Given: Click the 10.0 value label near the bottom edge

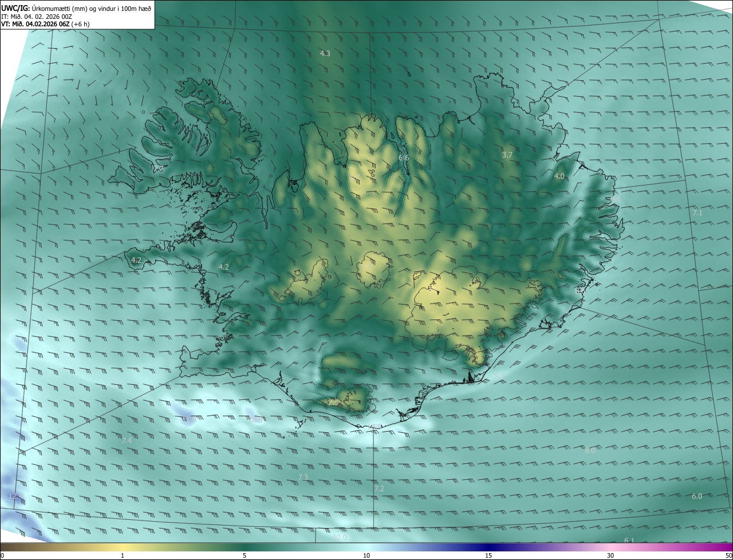Looking at the screenshot, I should tap(340, 537).
